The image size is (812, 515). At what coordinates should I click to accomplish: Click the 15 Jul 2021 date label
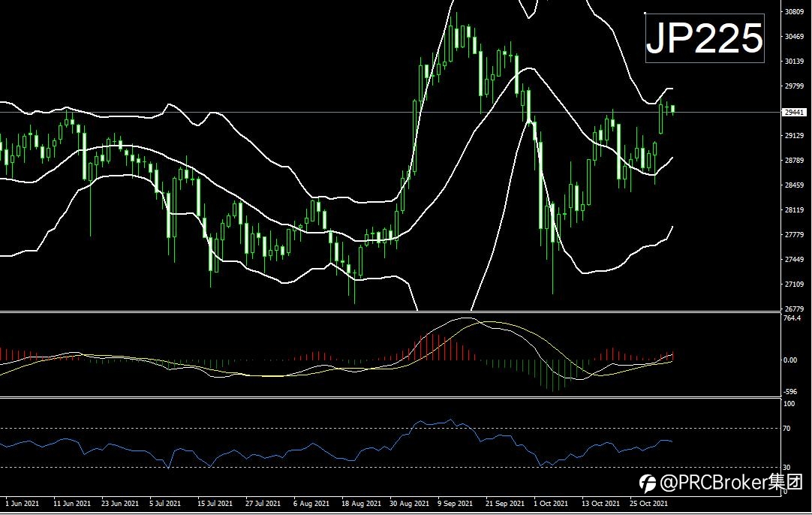click(x=215, y=503)
